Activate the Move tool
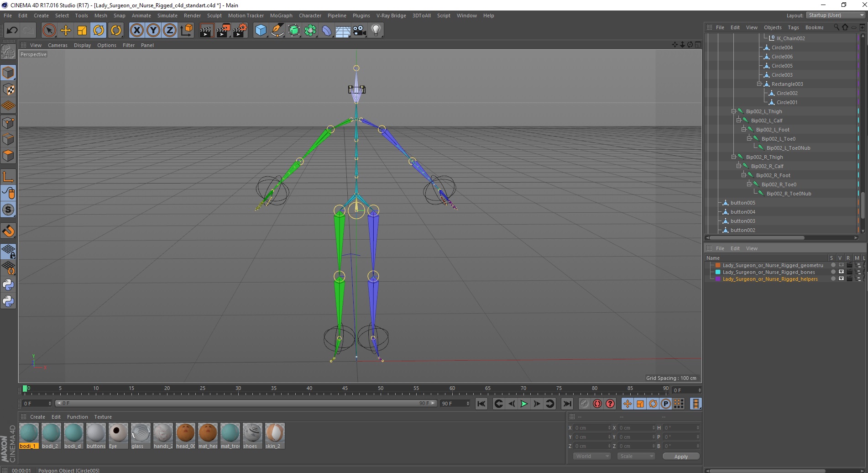This screenshot has width=868, height=473. (x=66, y=31)
